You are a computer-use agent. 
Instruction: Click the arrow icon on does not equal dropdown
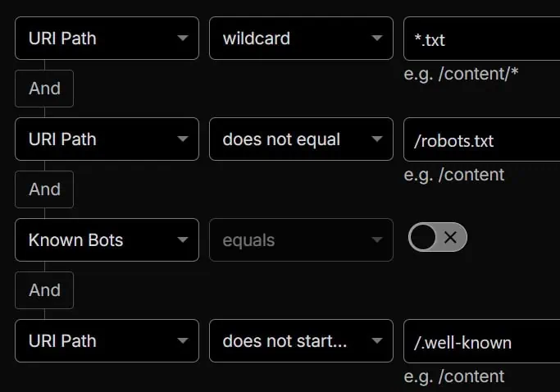point(376,139)
